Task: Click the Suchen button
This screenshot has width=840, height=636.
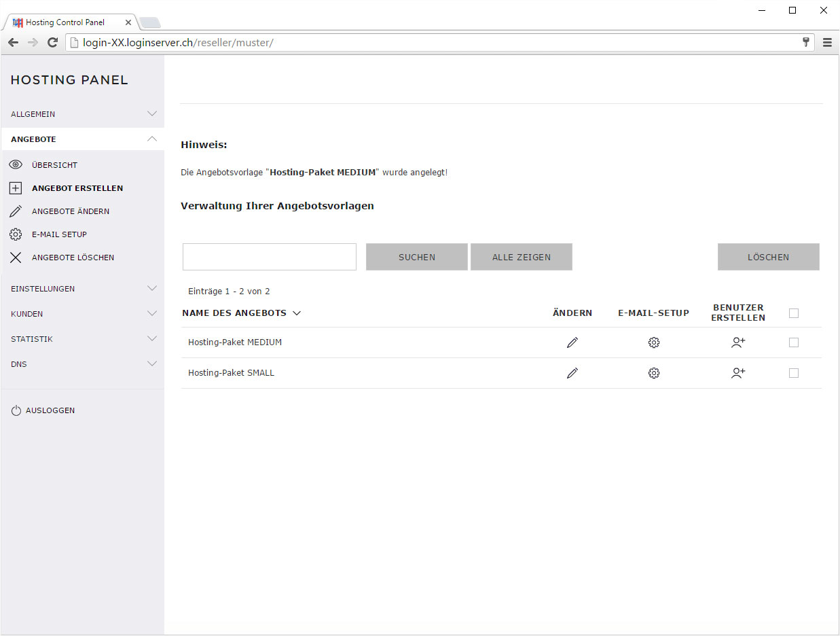Action: [x=417, y=257]
